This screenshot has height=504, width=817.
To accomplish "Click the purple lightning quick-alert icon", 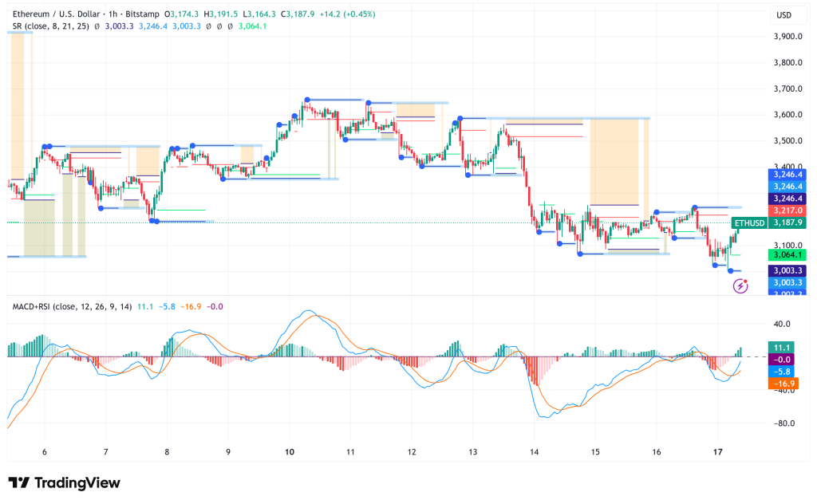I will tap(739, 285).
